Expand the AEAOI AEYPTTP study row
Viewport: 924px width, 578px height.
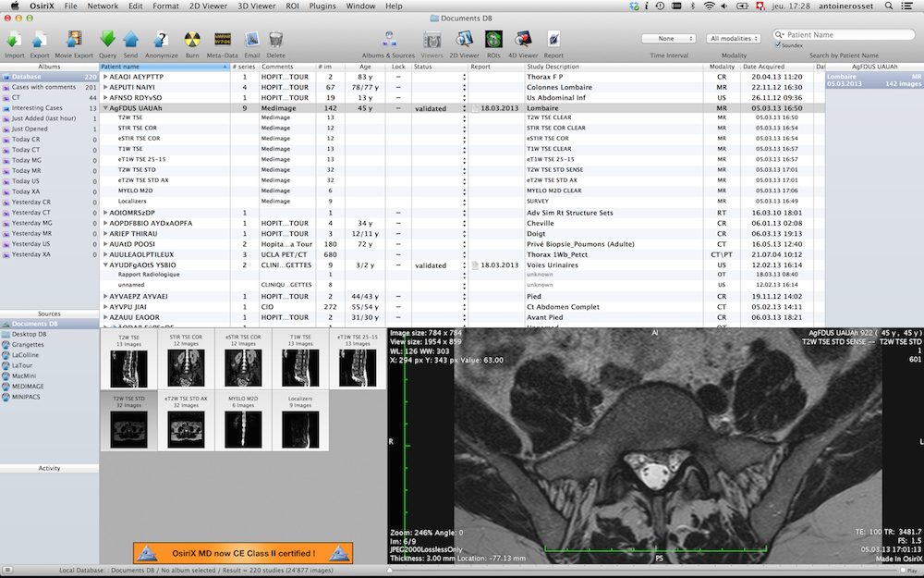pyautogui.click(x=105, y=77)
